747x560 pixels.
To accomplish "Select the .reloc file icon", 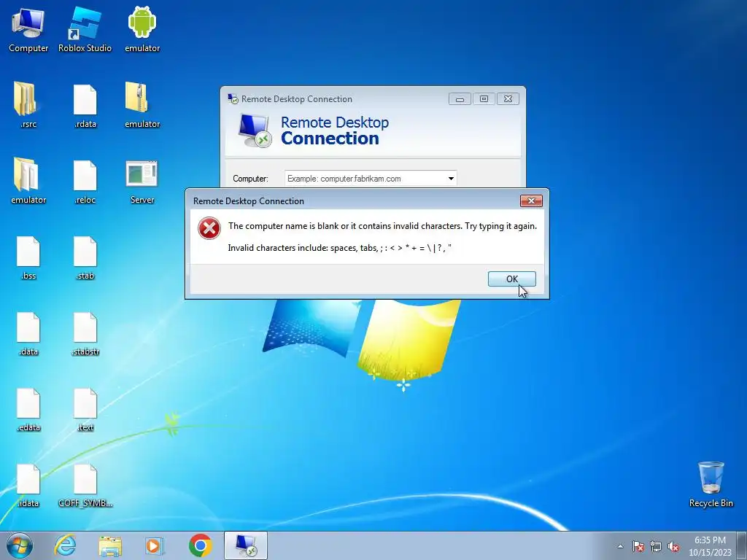I will coord(85,181).
